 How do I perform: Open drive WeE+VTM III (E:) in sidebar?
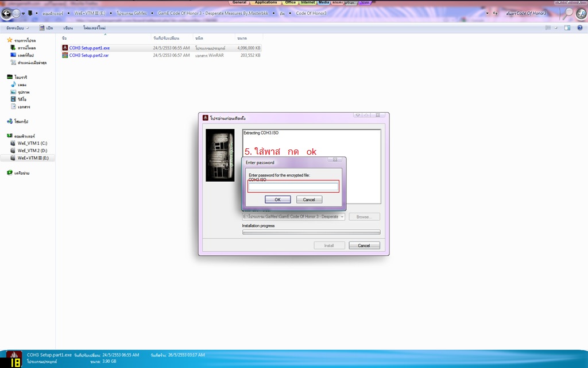[30, 158]
